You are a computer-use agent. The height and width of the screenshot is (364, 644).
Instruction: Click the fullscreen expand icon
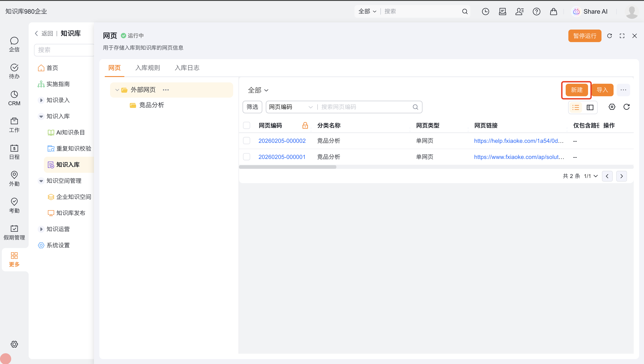click(622, 36)
